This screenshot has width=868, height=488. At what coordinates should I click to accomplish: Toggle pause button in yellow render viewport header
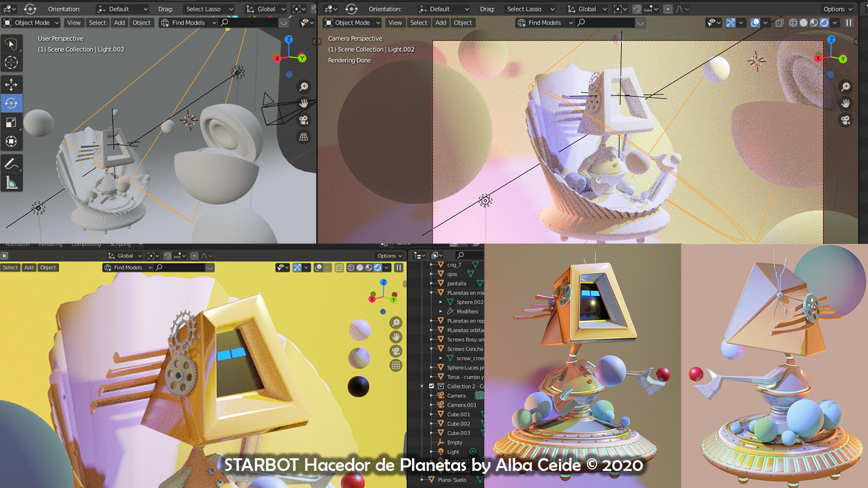[398, 267]
